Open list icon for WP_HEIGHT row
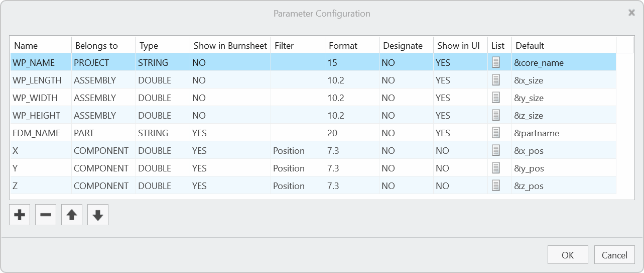The image size is (644, 273). [496, 115]
